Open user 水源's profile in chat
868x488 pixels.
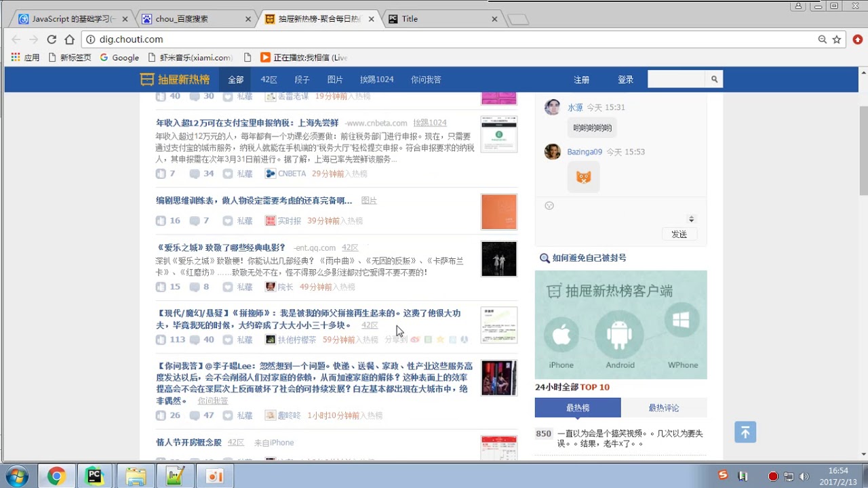coord(575,107)
